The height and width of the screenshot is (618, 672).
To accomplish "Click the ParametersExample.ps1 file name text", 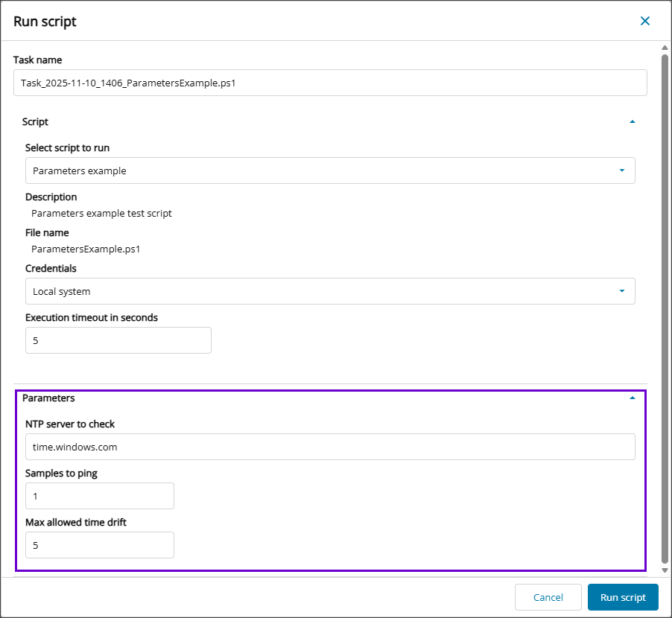I will (86, 249).
